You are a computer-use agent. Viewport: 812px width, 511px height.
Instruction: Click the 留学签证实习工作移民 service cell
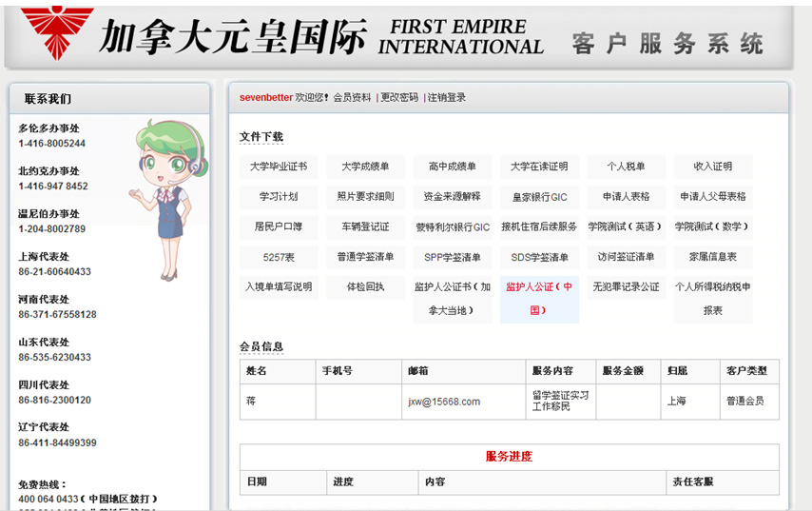(561, 402)
